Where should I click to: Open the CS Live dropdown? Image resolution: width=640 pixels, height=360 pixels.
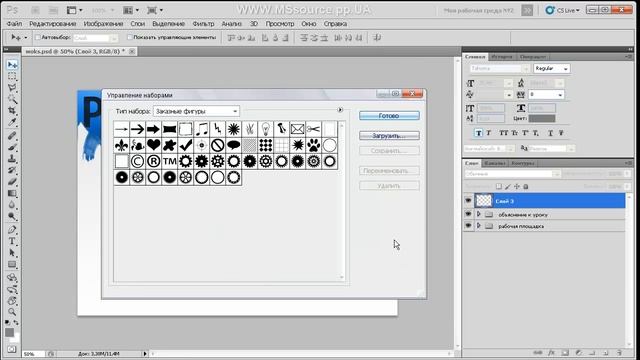[x=562, y=10]
